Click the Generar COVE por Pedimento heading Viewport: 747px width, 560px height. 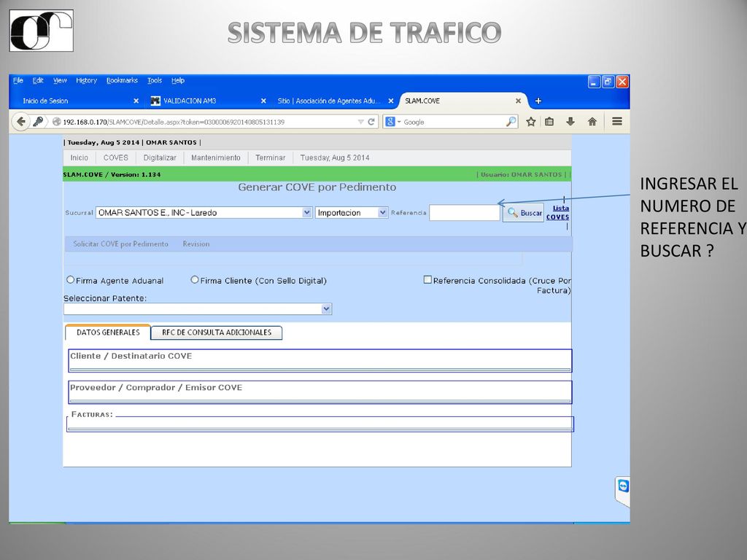pos(317,187)
